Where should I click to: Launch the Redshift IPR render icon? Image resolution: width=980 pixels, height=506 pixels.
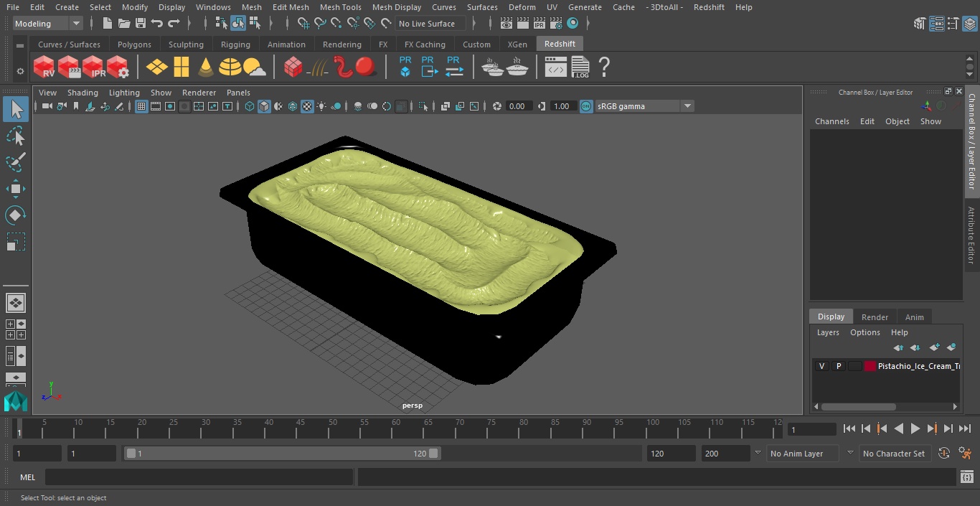pos(93,67)
